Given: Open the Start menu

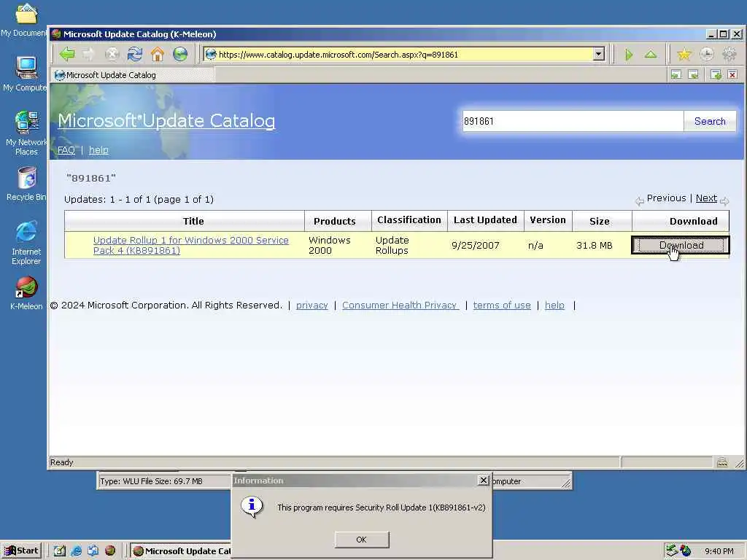Looking at the screenshot, I should click(x=22, y=551).
